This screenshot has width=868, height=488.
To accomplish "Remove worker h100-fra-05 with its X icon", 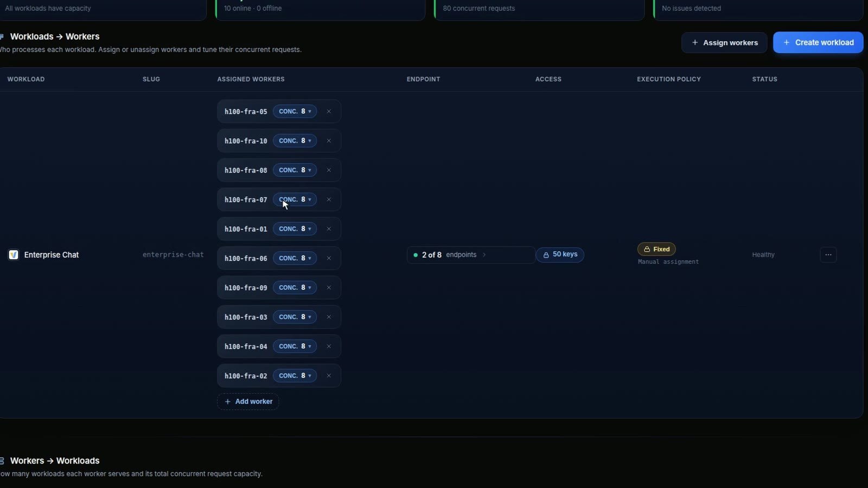I will 329,111.
